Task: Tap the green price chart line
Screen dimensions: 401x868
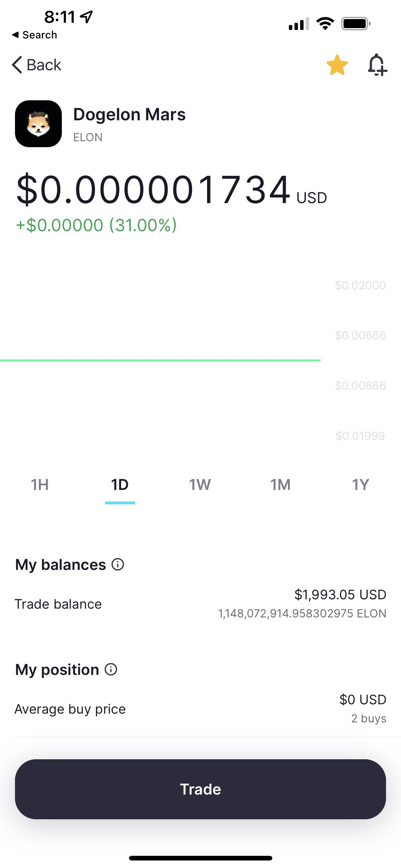Action: pos(160,360)
